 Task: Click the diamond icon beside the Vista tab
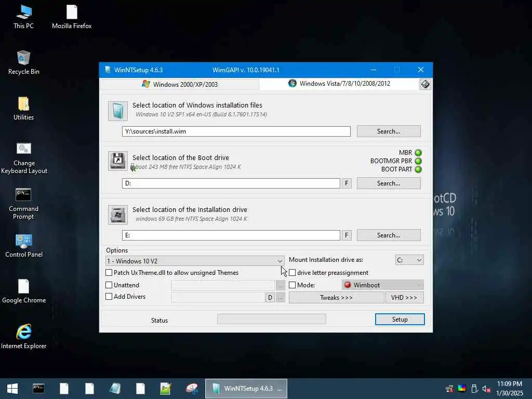(425, 84)
